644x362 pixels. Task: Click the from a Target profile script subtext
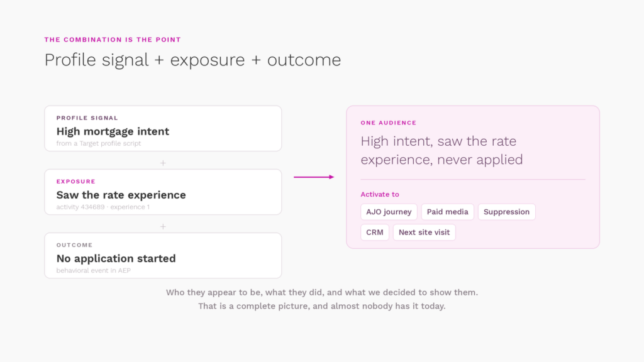coord(99,143)
